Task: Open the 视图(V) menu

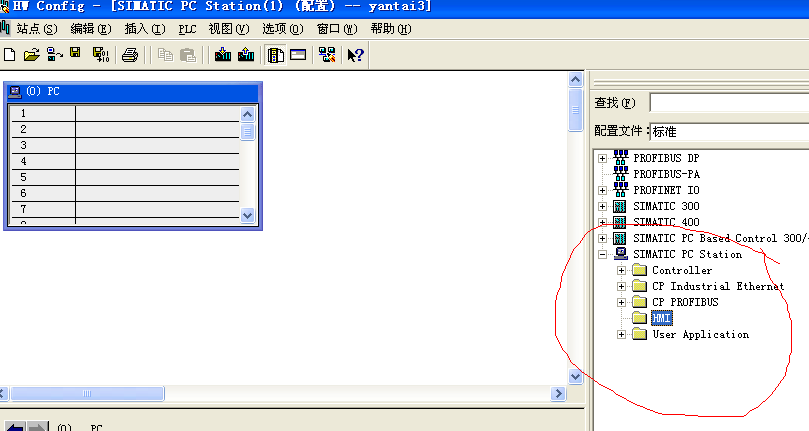Action: [229, 29]
